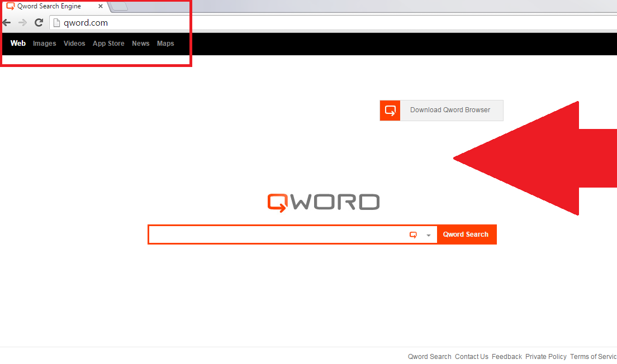Open the Qword Search footer link

click(429, 357)
